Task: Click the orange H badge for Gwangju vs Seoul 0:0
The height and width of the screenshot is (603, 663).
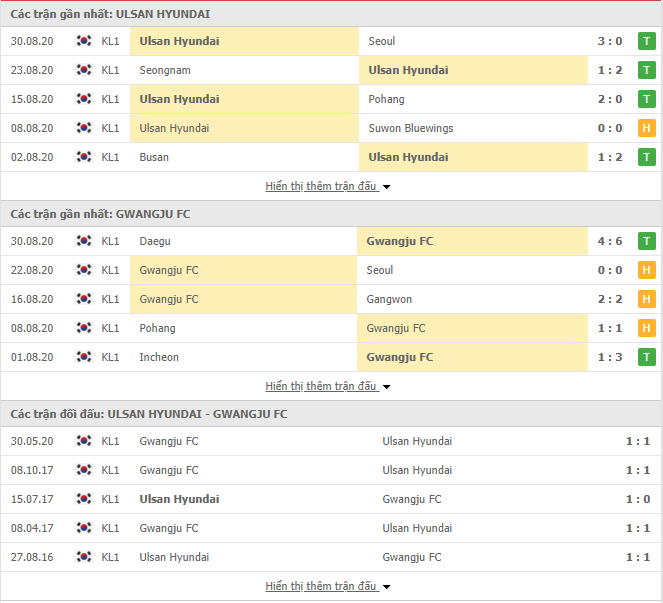Action: coord(647,270)
